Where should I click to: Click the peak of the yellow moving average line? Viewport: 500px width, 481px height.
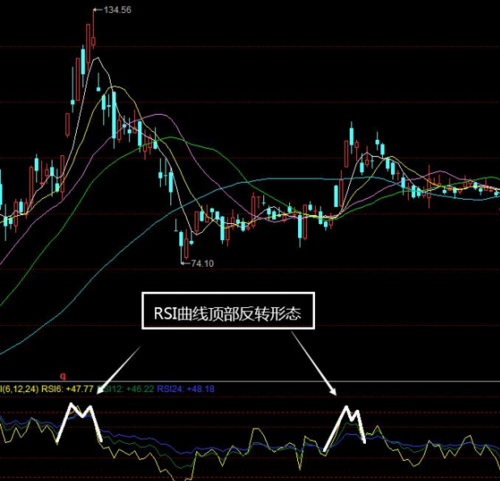114,87
